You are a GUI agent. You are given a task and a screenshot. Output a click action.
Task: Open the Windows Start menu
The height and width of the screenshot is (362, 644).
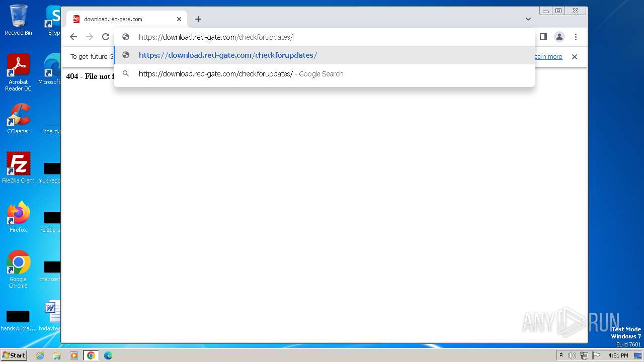pyautogui.click(x=14, y=355)
